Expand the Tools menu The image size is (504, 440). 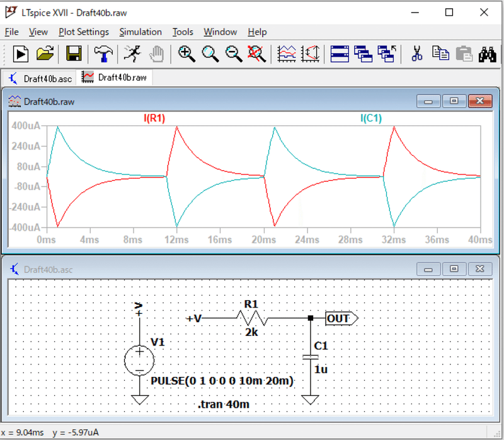click(183, 32)
